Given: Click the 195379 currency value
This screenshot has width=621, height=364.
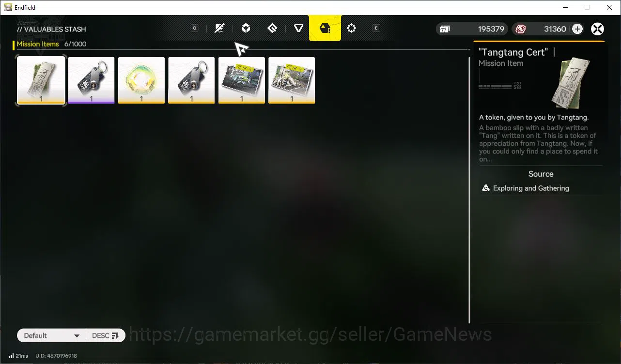Looking at the screenshot, I should tap(491, 29).
